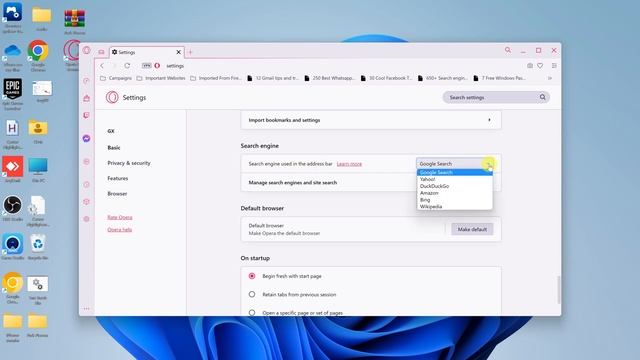Open the Easy Setup menu icon
640x360 pixels.
point(554,66)
